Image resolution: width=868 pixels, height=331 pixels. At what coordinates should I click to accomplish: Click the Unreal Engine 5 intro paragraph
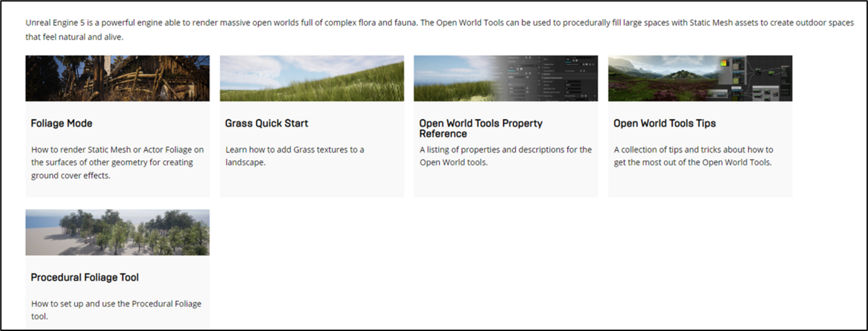coord(439,30)
